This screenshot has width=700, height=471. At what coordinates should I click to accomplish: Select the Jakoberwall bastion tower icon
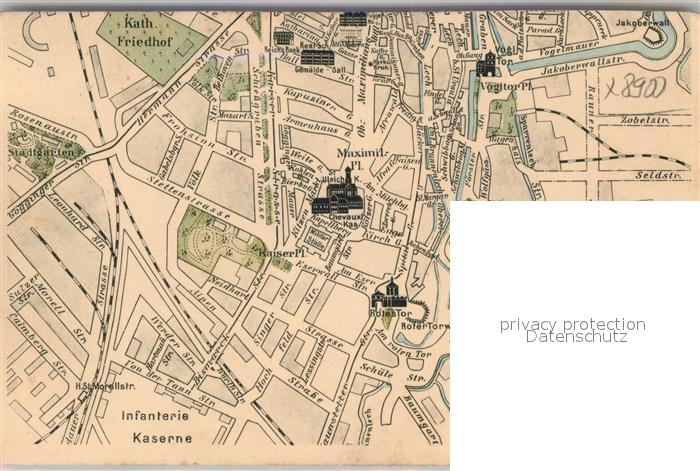click(655, 35)
